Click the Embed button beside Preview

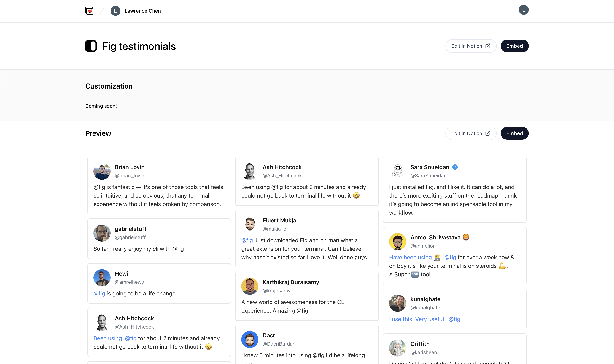[x=514, y=133]
